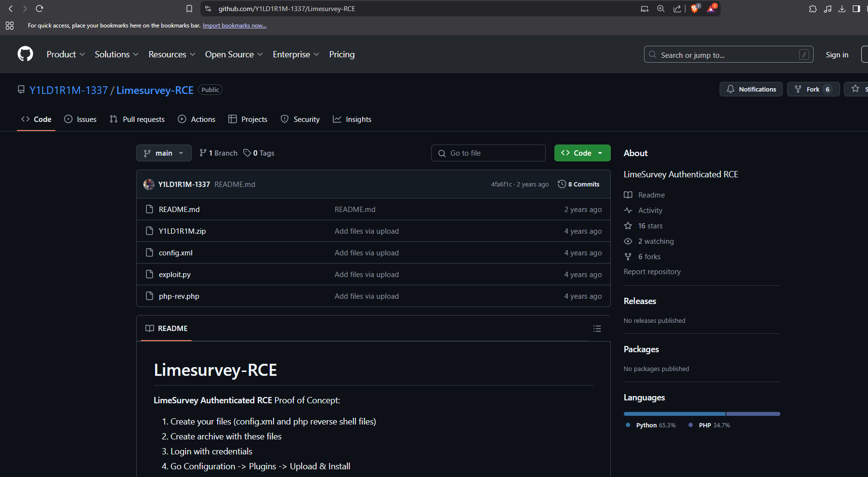View the 1 Branch list
This screenshot has height=477, width=868.
click(219, 153)
